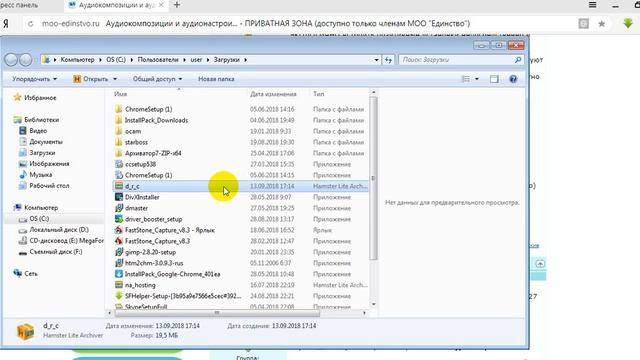
Task: Close the Аудиокомпозиции browser tab
Action: coord(161,5)
